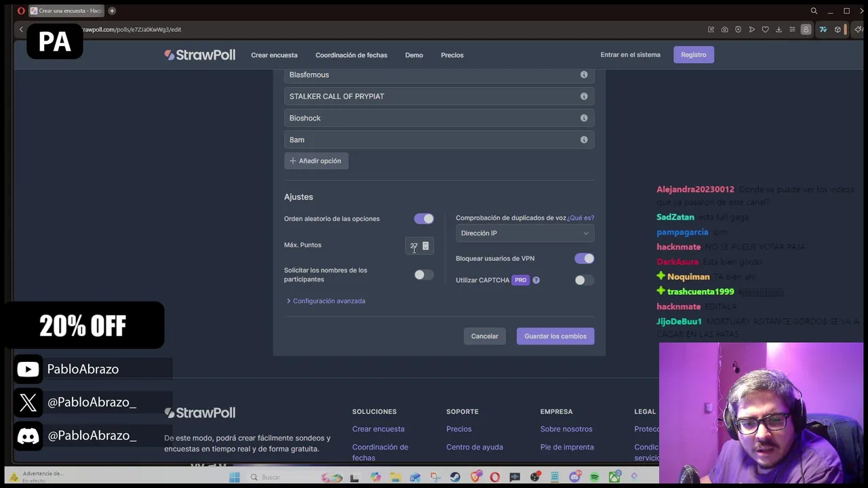This screenshot has width=868, height=488.
Task: Open a new browser tab with plus
Action: 112,11
